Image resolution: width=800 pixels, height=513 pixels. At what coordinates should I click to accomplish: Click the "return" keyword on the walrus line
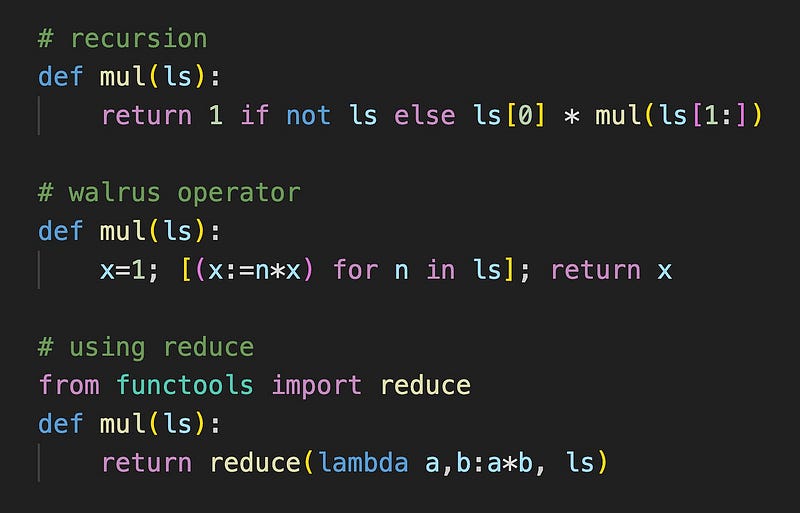(x=595, y=270)
